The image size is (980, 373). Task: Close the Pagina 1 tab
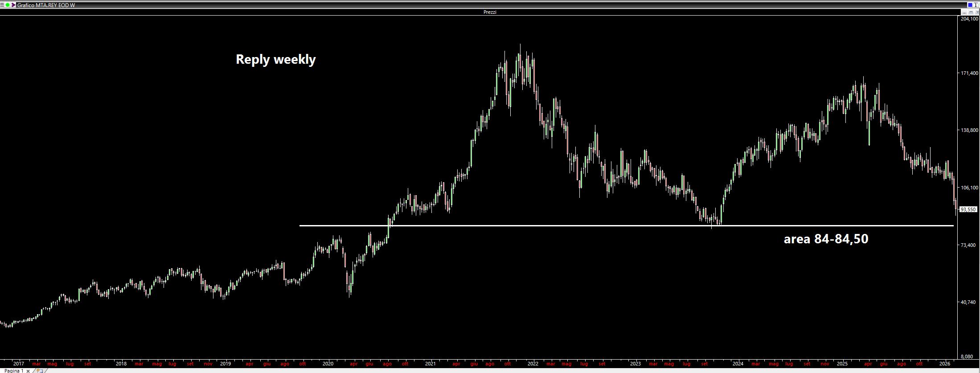pos(28,371)
